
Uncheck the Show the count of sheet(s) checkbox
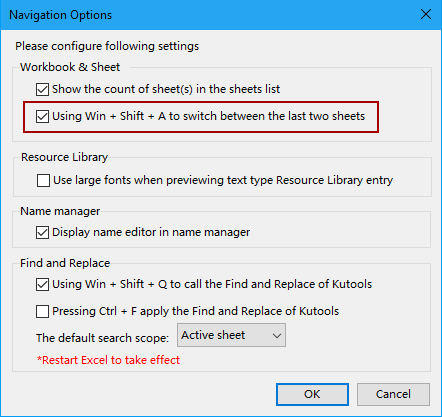coord(42,89)
